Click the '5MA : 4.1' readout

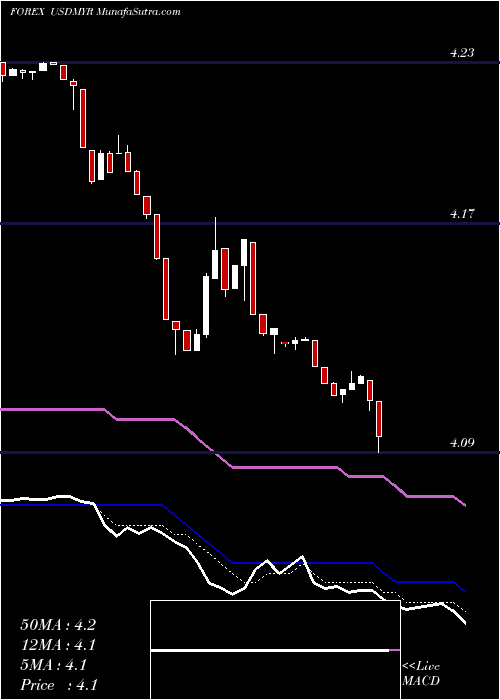[54, 665]
